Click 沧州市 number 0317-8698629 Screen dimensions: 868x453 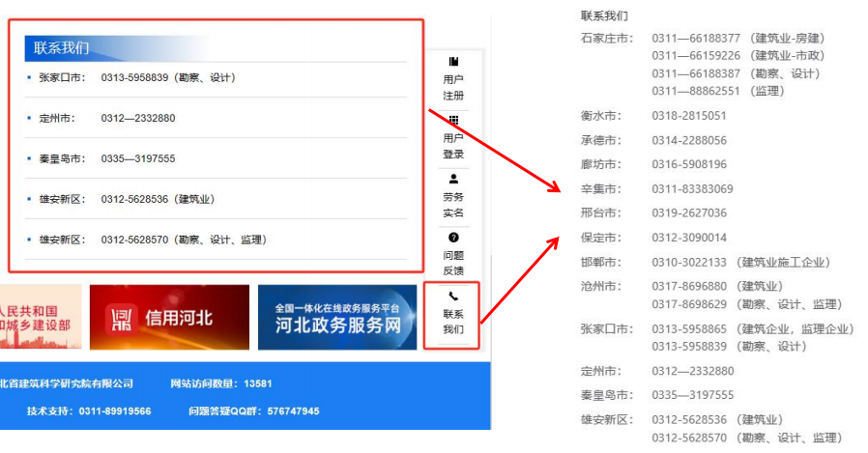pos(688,305)
